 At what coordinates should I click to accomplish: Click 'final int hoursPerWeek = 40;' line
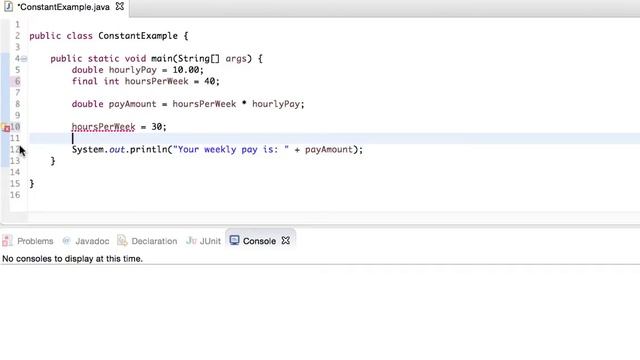point(146,81)
